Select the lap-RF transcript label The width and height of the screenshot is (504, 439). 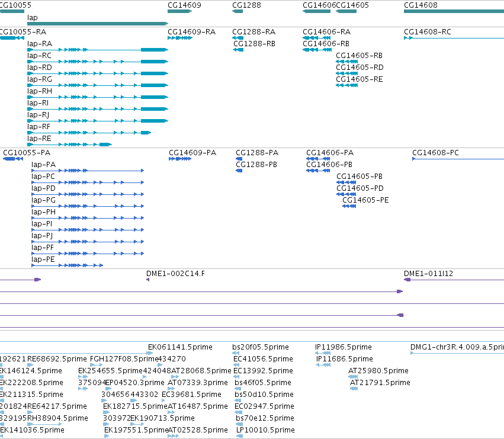coord(39,127)
